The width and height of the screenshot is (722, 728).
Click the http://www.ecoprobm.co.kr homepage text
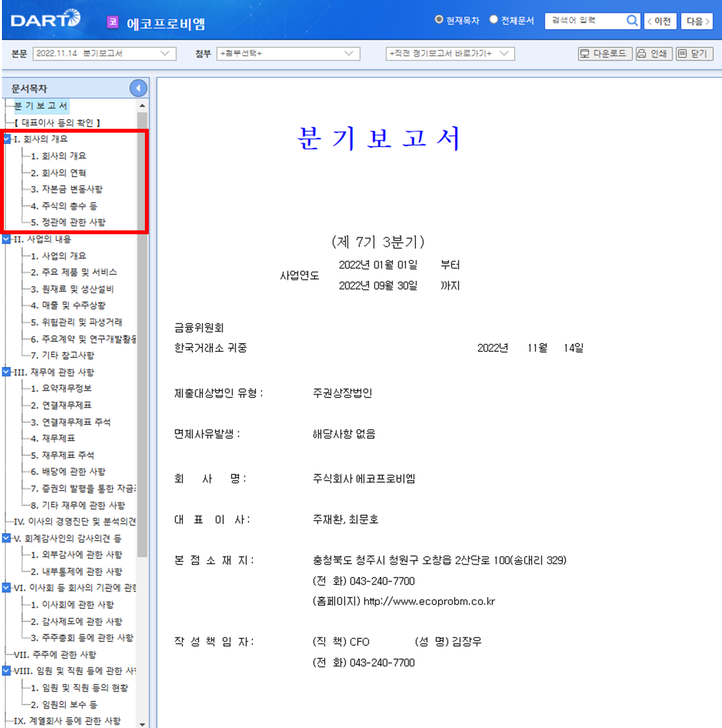click(429, 601)
